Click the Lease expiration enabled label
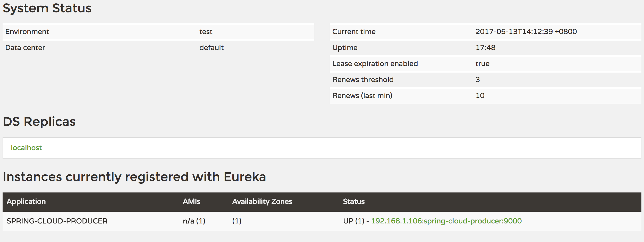 375,64
